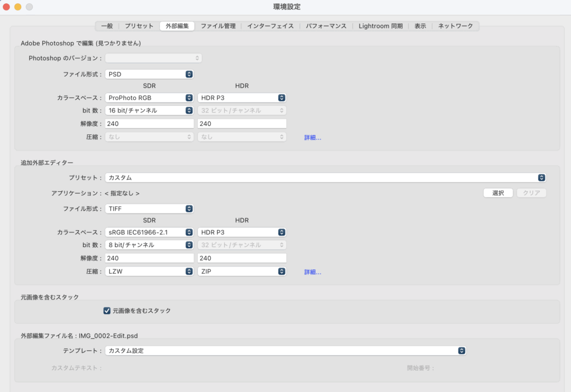Image resolution: width=571 pixels, height=392 pixels.
Task: Open the ネットワーク tab
Action: (456, 26)
